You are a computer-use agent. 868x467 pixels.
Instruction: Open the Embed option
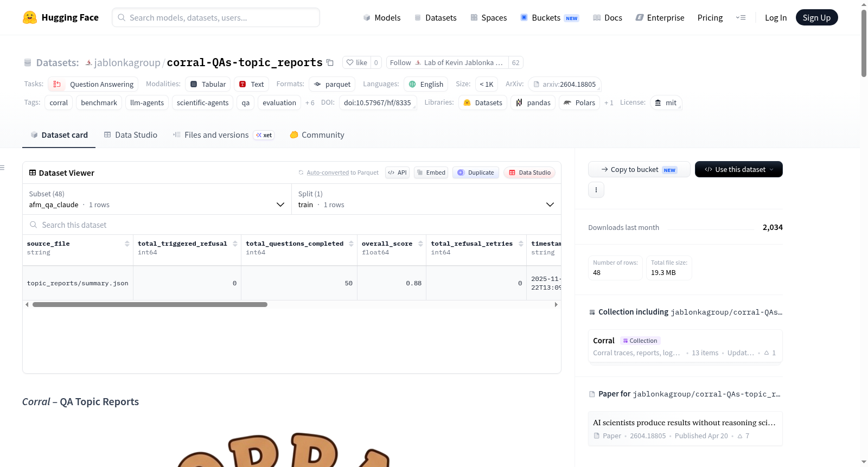[431, 172]
